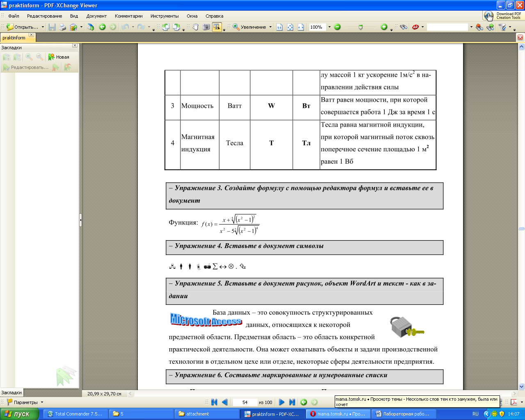Open the 'Документ' menu
The height and width of the screenshot is (420, 525).
pos(96,16)
